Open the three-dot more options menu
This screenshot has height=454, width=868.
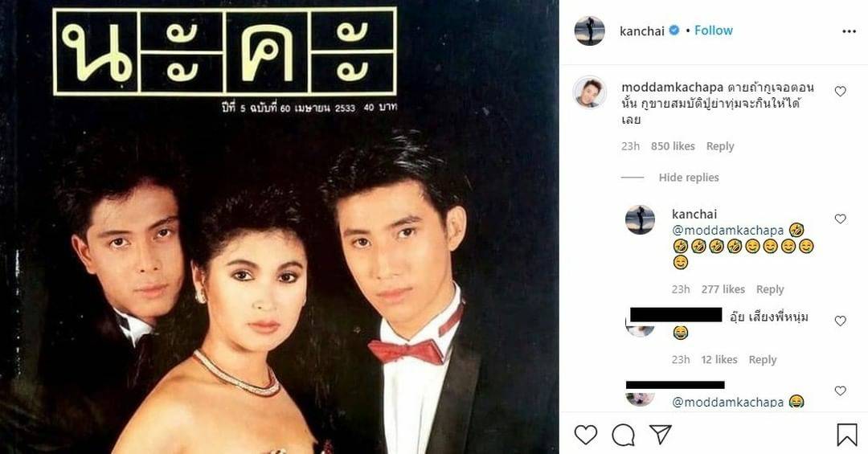coord(849,31)
